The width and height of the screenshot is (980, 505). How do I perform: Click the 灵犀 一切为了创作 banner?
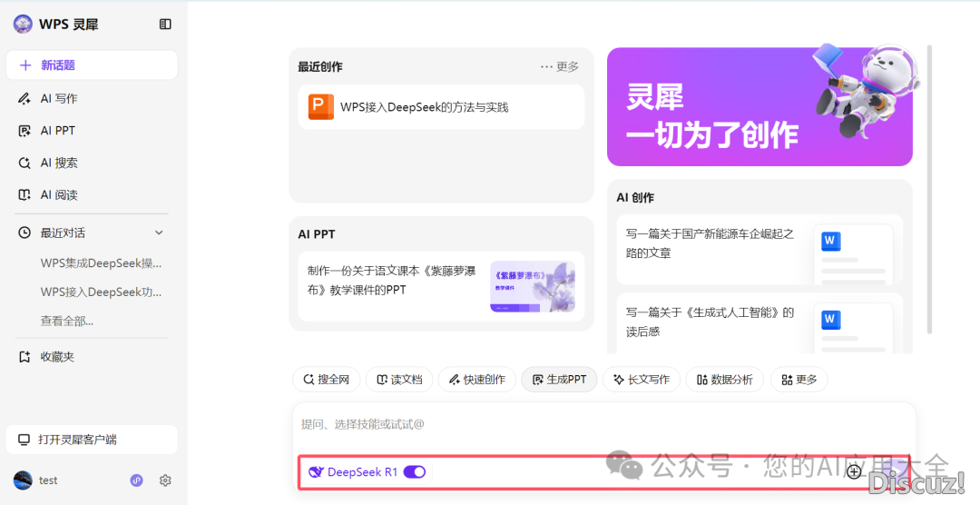click(759, 107)
